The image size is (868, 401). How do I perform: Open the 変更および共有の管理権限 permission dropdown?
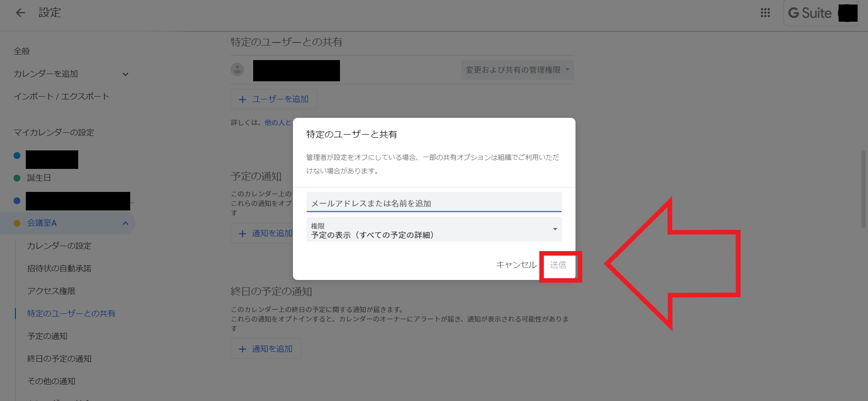pos(517,70)
